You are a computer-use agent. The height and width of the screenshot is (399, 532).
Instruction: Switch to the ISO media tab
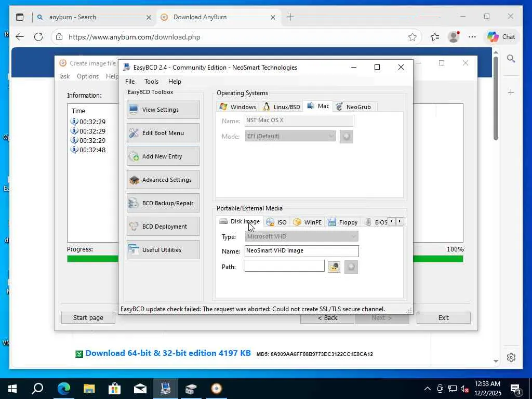(277, 222)
